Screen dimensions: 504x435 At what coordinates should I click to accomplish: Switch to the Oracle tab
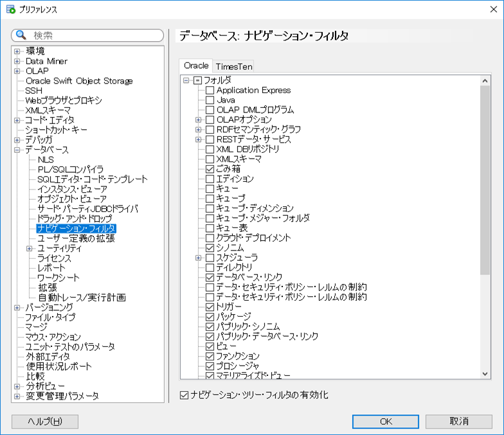[x=196, y=66]
